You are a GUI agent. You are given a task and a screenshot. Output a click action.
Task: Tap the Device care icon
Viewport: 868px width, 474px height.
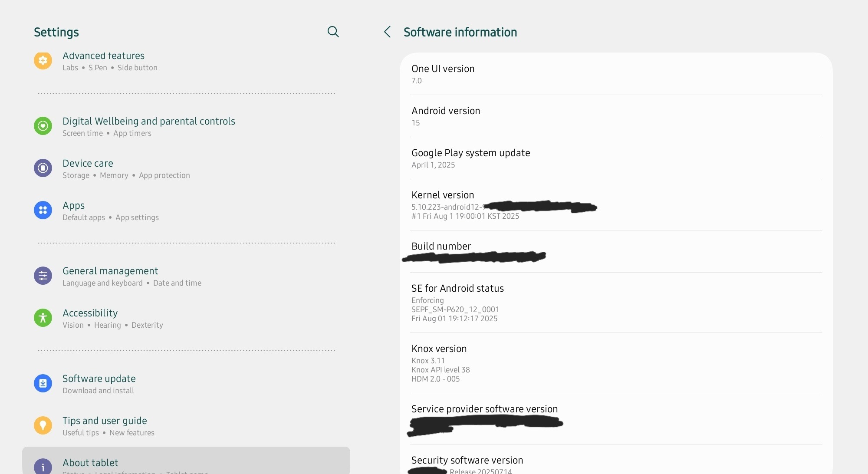pyautogui.click(x=43, y=168)
